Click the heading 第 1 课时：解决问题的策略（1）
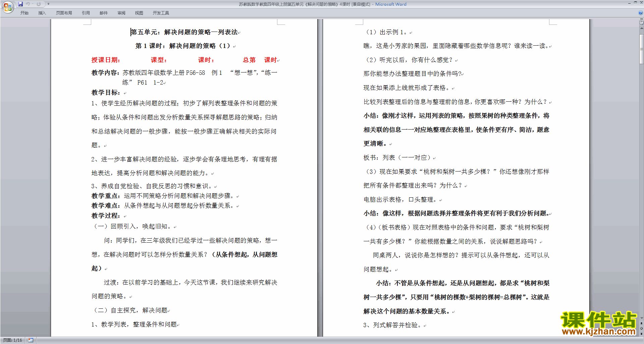 (183, 46)
